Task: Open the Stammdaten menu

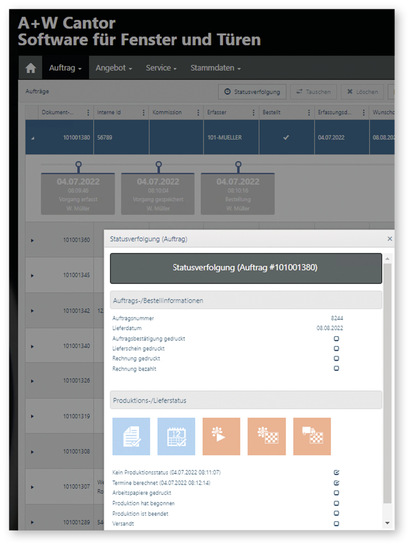Action: [x=216, y=68]
